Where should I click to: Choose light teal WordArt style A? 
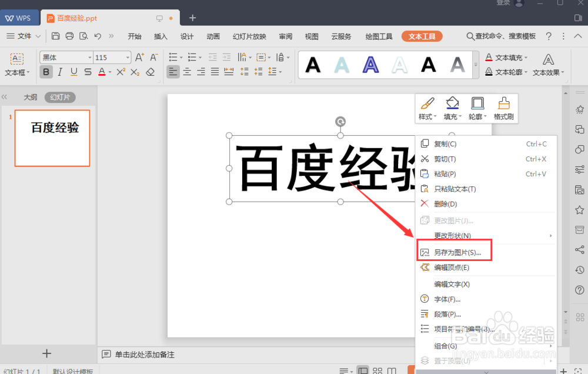point(342,65)
